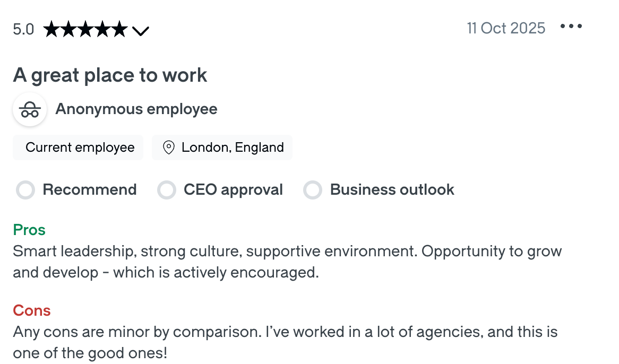Toggle the Business outlook circle

pos(313,189)
